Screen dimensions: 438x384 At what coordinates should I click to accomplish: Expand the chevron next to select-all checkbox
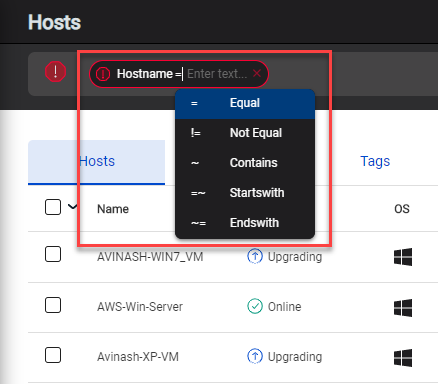coord(72,207)
